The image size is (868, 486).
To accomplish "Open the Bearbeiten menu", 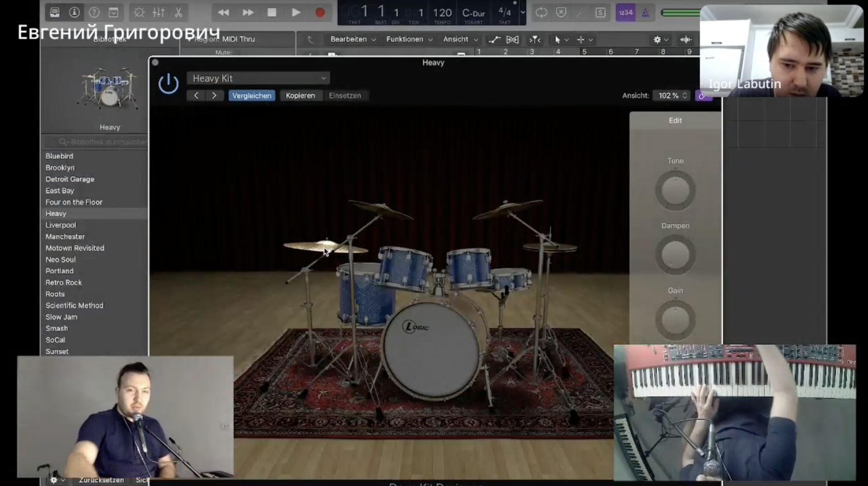I will click(353, 39).
